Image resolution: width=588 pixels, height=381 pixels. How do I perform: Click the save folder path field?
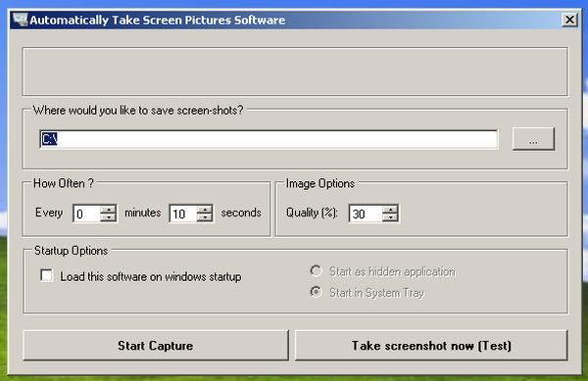(269, 139)
